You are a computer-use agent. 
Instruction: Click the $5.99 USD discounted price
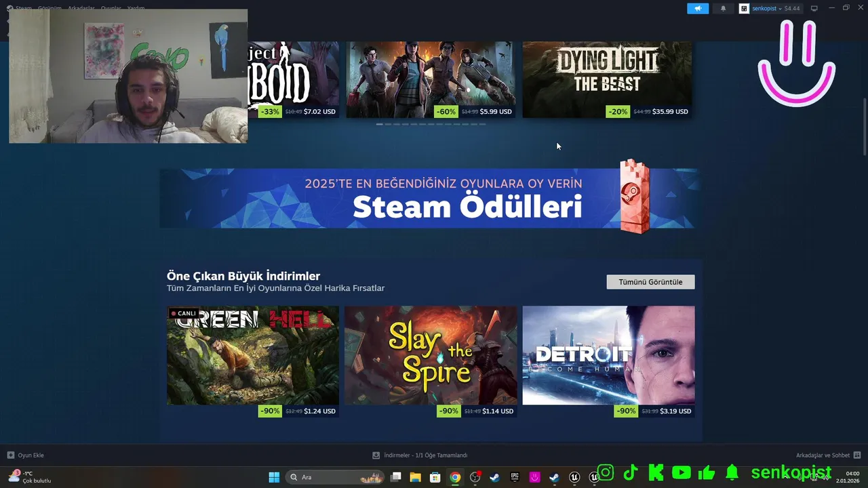pos(496,112)
